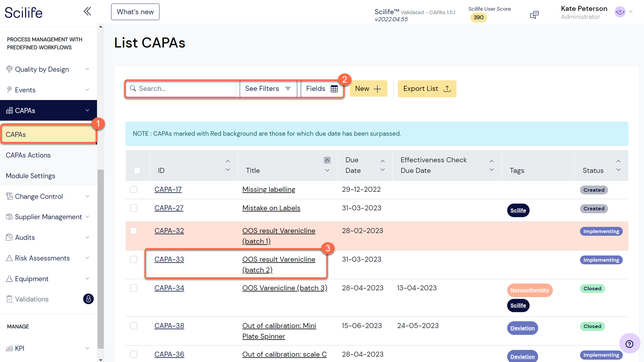Viewport: 644px width, 362px height.
Task: Open the Audits module icon
Action: (9, 237)
